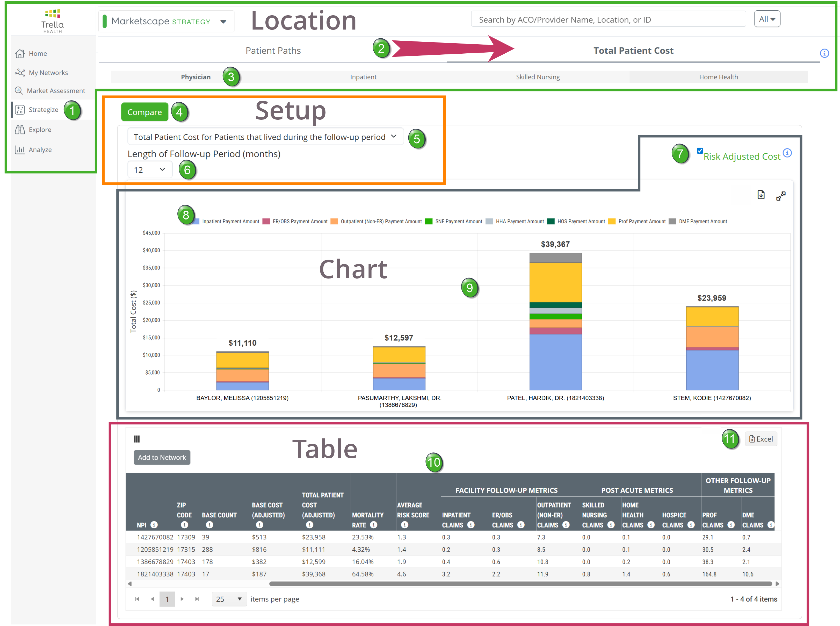
Task: Expand the Total Patient Cost type dropdown
Action: pos(265,137)
